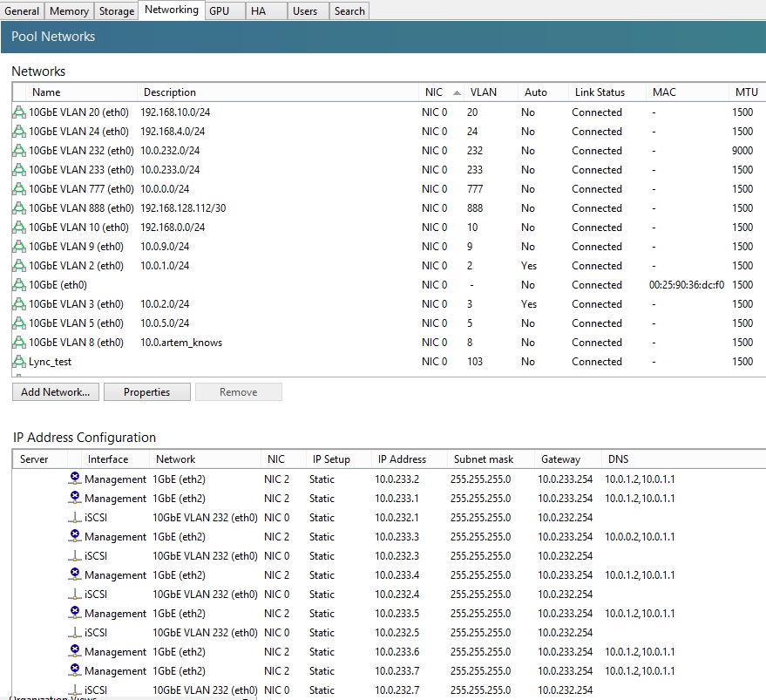The width and height of the screenshot is (766, 700).
Task: Switch to the Storage tab
Action: pyautogui.click(x=116, y=10)
